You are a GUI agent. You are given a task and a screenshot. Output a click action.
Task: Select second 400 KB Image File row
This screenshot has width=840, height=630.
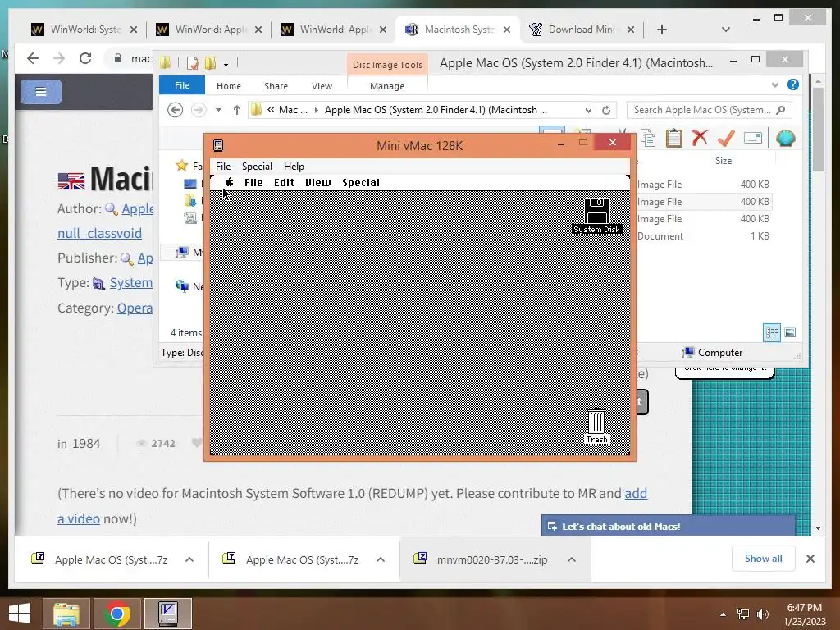(703, 202)
